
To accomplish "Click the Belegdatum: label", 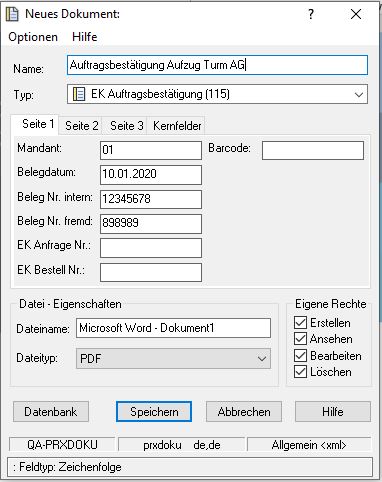I will (46, 172).
